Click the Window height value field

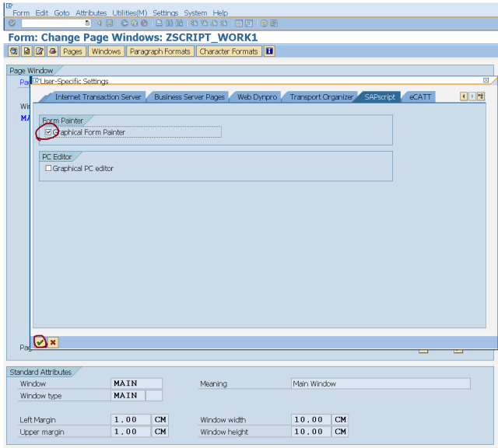point(311,432)
